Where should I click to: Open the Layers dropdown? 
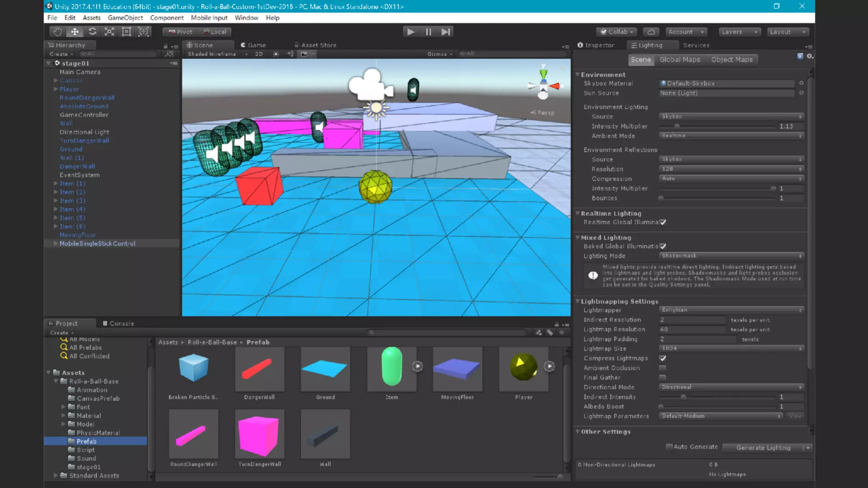tap(739, 32)
